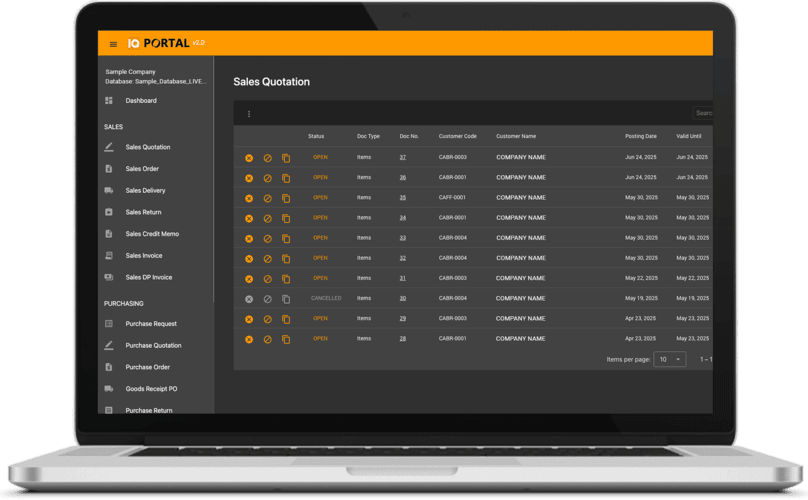Duplicate quotation 37 with the copy icon
Image resolution: width=808 pixels, height=500 pixels.
tap(286, 158)
